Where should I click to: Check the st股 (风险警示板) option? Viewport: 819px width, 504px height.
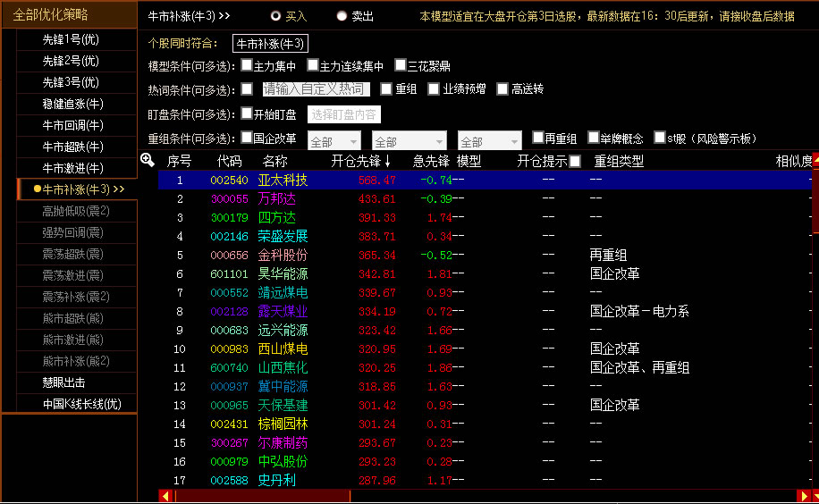660,138
